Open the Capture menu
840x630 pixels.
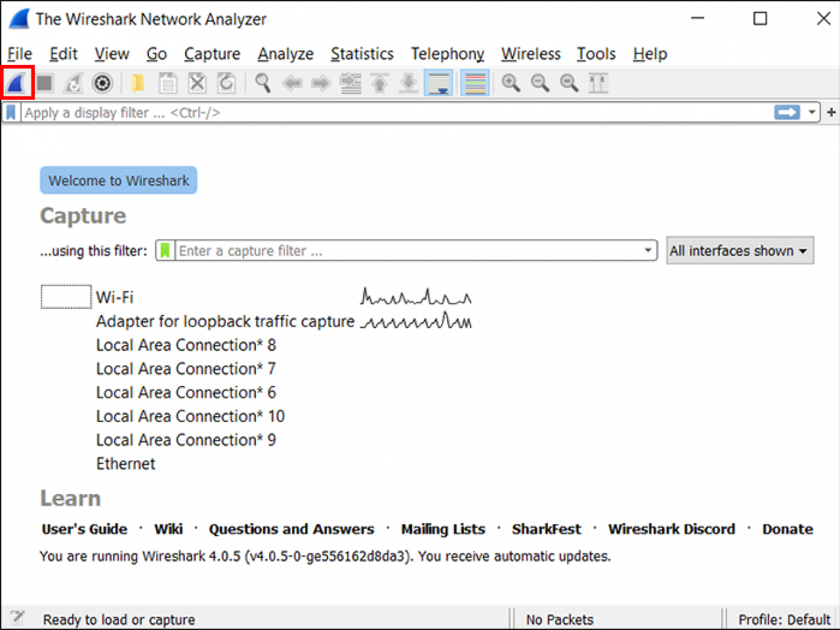(211, 54)
